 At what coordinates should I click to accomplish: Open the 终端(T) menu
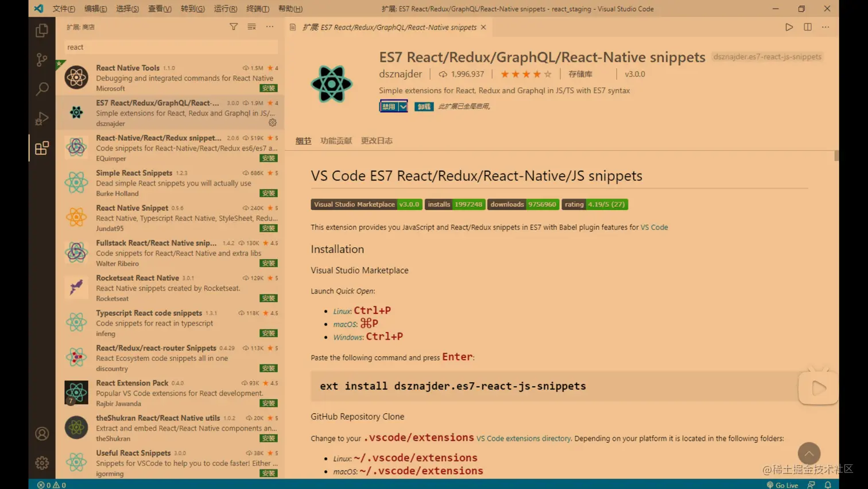click(258, 9)
